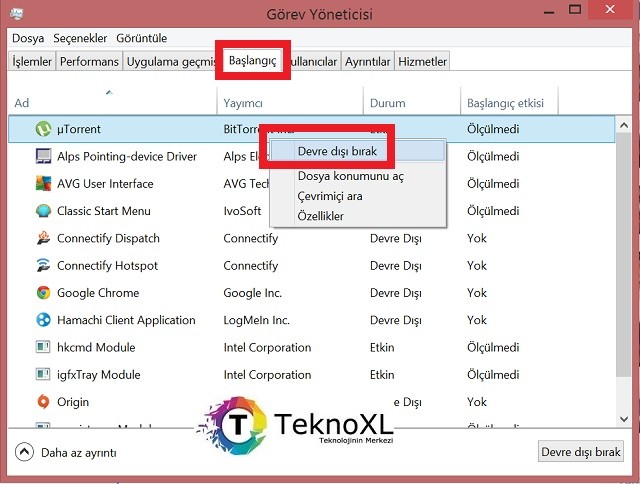The height and width of the screenshot is (484, 640).
Task: Select the Alps Pointing-device Driver row
Action: [312, 156]
